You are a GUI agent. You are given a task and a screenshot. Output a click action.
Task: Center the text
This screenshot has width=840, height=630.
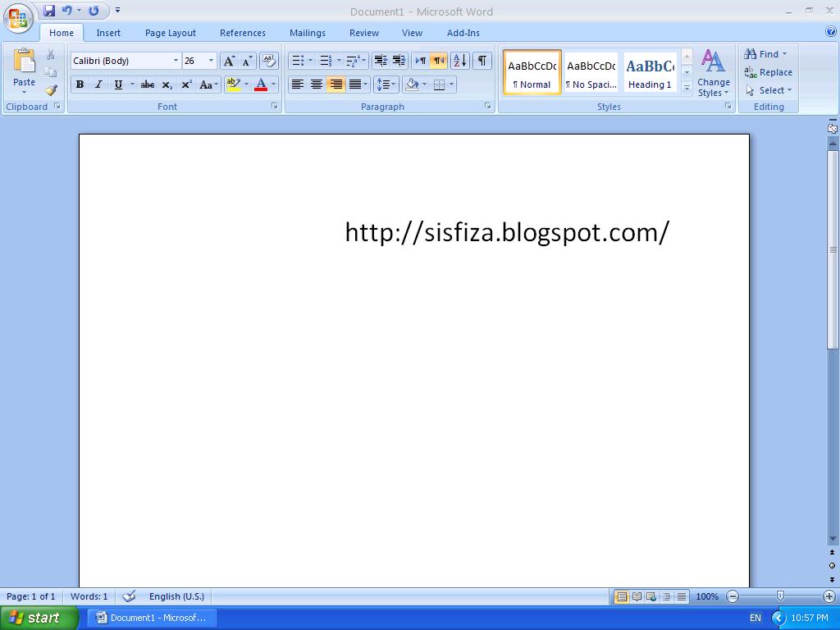point(317,84)
